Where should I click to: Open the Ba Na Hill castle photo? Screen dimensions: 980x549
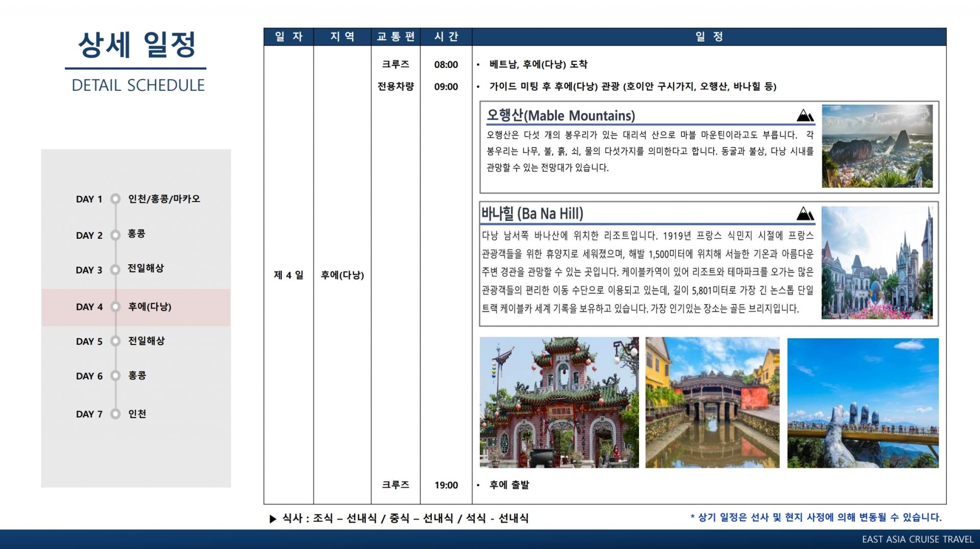coord(877,262)
